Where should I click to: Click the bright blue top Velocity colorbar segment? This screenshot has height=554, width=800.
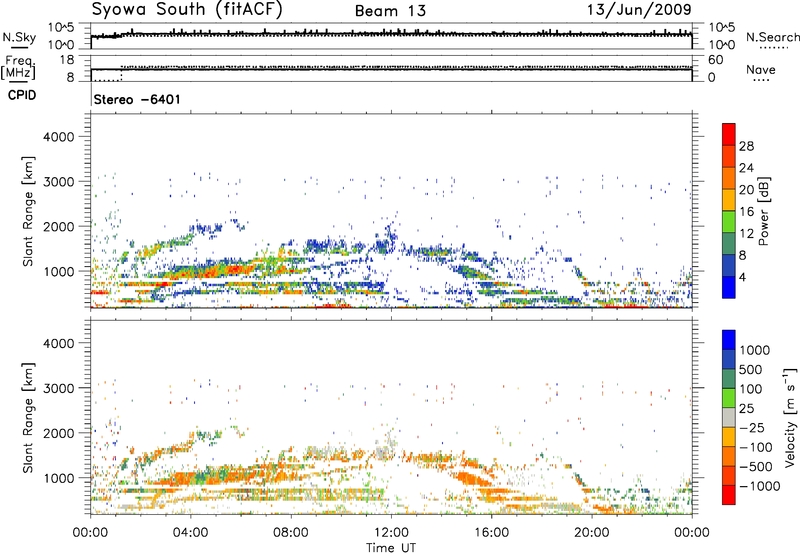pyautogui.click(x=729, y=340)
